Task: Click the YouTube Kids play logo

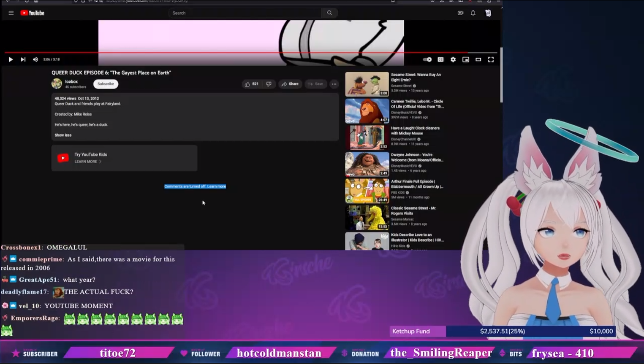Action: click(63, 158)
